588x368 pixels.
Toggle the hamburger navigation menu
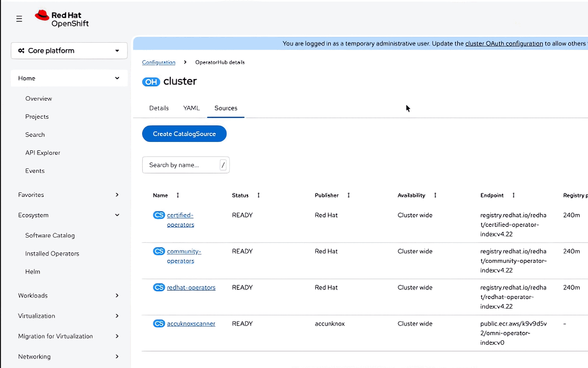[x=19, y=19]
